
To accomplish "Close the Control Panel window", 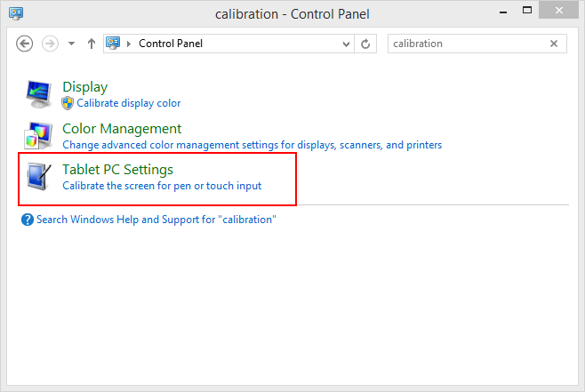I will pyautogui.click(x=558, y=11).
